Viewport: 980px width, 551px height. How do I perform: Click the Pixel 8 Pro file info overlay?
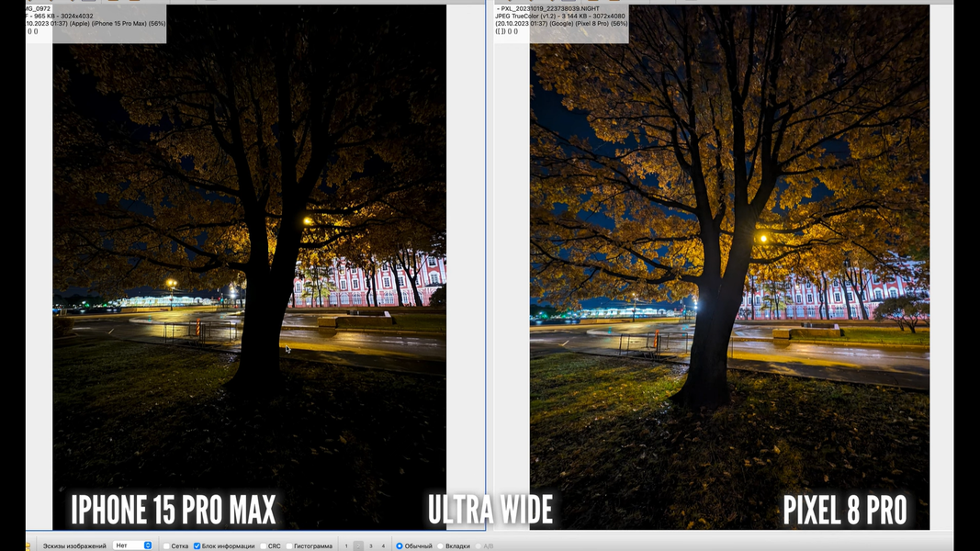point(560,20)
